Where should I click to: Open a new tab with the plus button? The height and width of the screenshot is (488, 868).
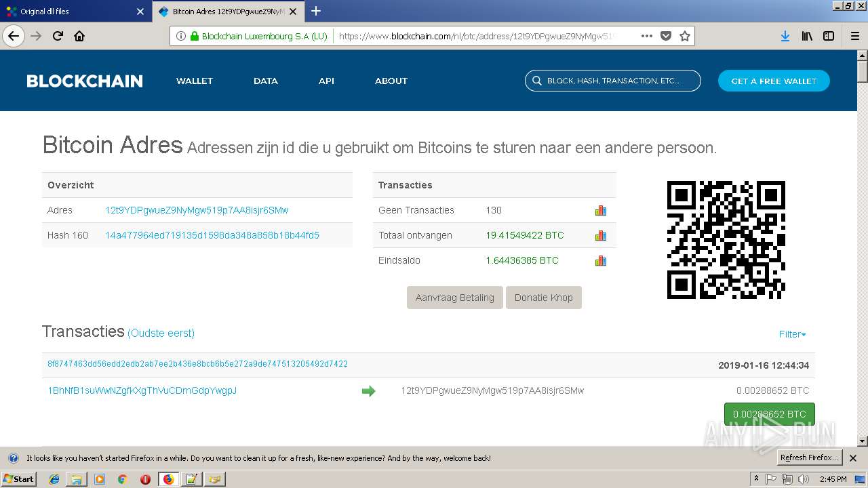[316, 11]
